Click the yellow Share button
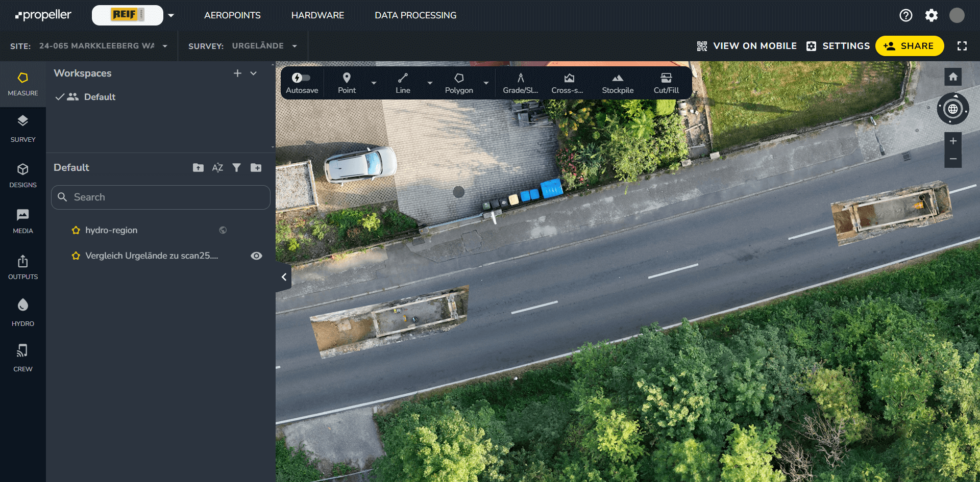This screenshot has width=980, height=482. (x=909, y=46)
